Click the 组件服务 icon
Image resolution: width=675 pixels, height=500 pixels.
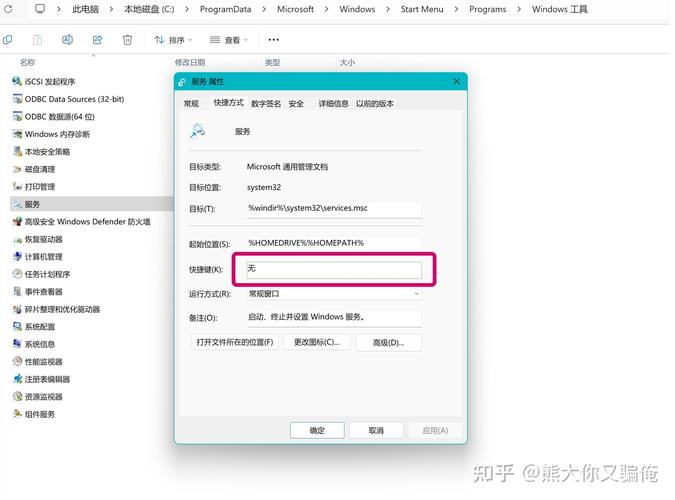17,414
